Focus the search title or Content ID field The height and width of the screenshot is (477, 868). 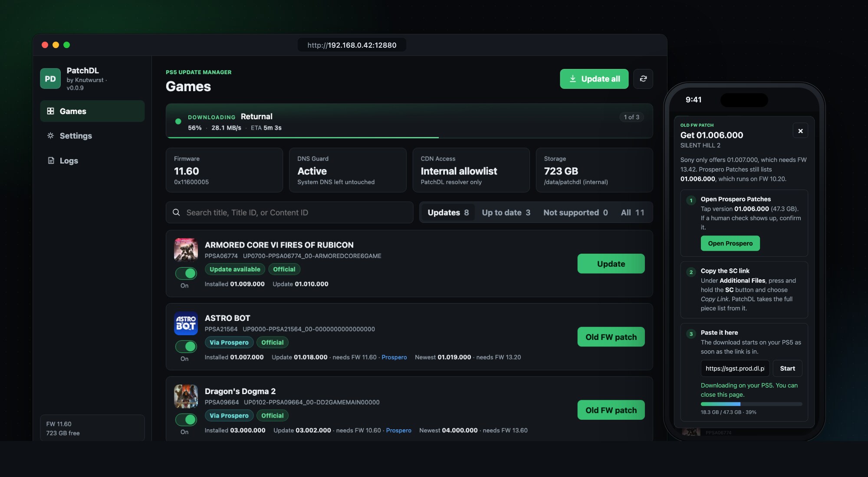[289, 212]
